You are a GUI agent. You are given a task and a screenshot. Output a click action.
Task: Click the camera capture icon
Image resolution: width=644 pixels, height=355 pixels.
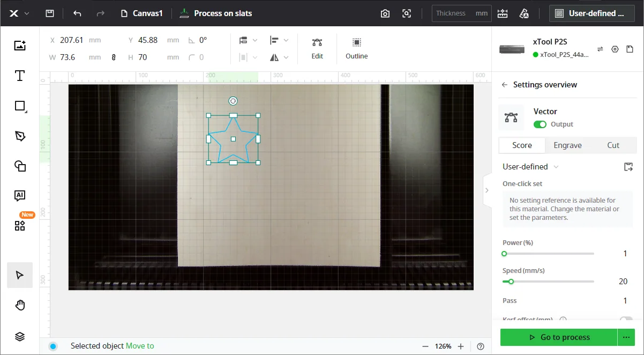pos(385,13)
